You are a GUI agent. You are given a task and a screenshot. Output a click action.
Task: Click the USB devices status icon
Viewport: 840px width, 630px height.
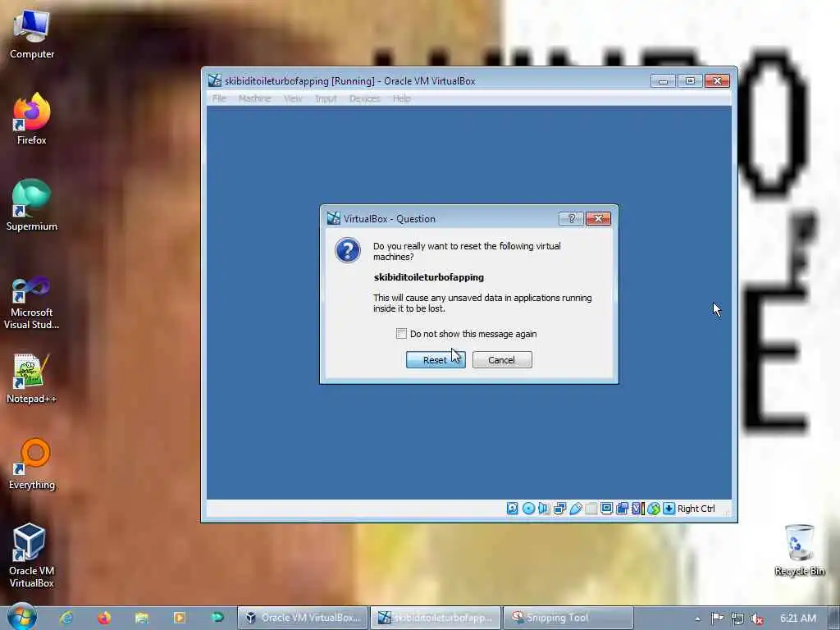pyautogui.click(x=575, y=509)
